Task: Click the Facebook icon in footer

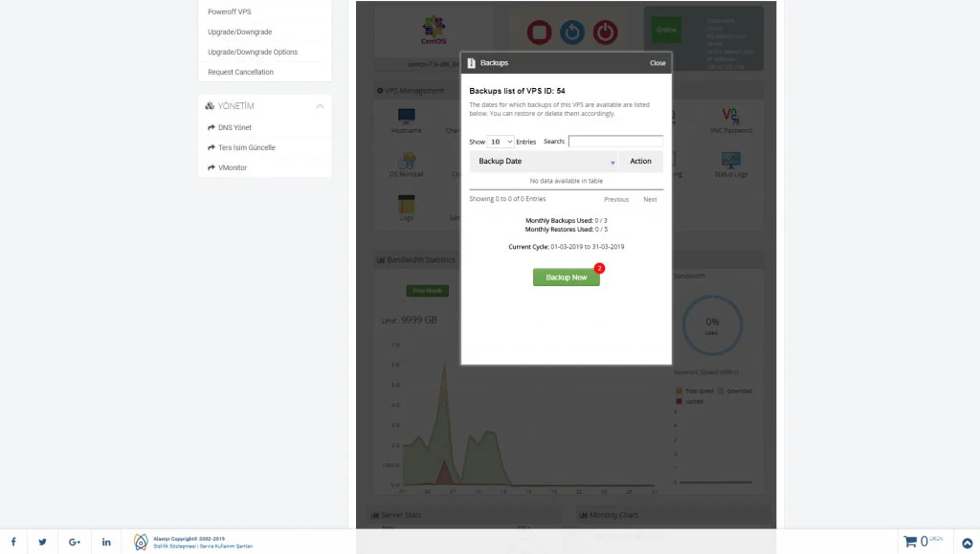Action: (x=12, y=542)
